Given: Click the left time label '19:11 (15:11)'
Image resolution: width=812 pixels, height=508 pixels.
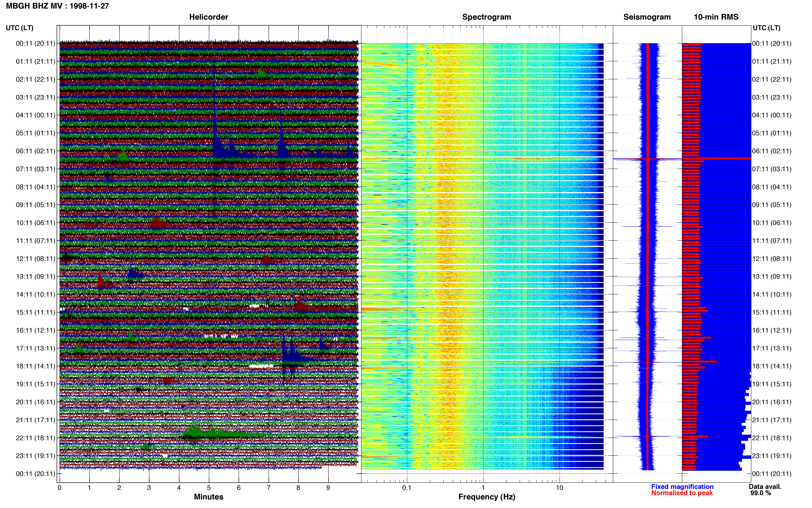Looking at the screenshot, I should click(36, 384).
